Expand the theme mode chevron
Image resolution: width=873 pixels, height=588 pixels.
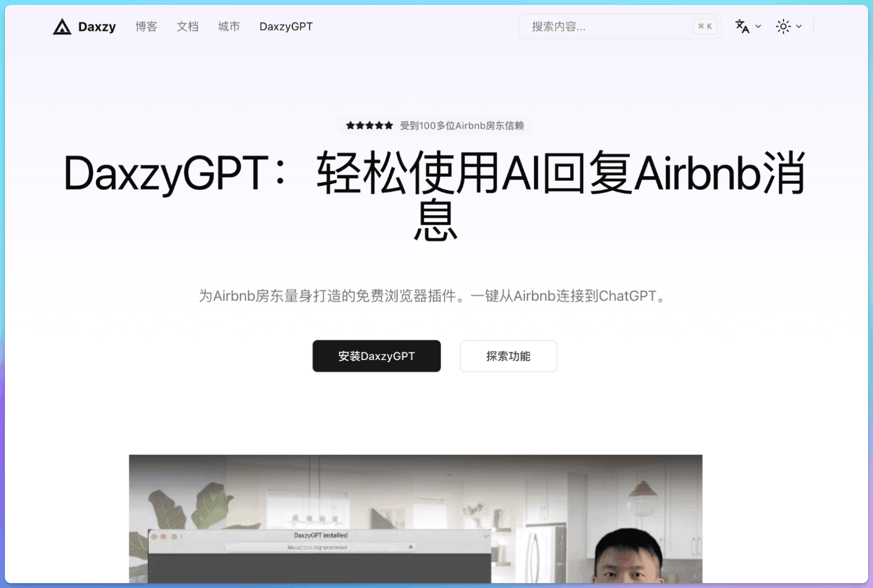(x=799, y=26)
